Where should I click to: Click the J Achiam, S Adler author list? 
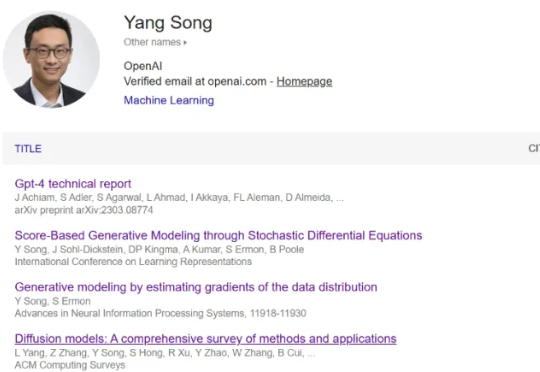[179, 197]
